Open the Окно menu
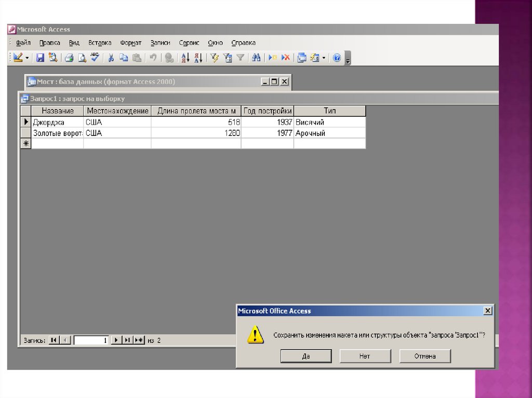The height and width of the screenshot is (398, 532). [x=215, y=43]
